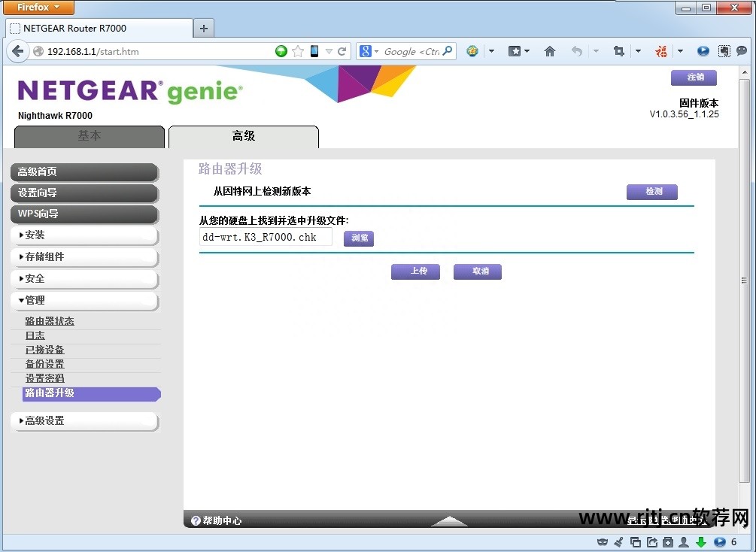Open WPS向导 in the sidebar
This screenshot has height=552, width=756.
[x=85, y=214]
